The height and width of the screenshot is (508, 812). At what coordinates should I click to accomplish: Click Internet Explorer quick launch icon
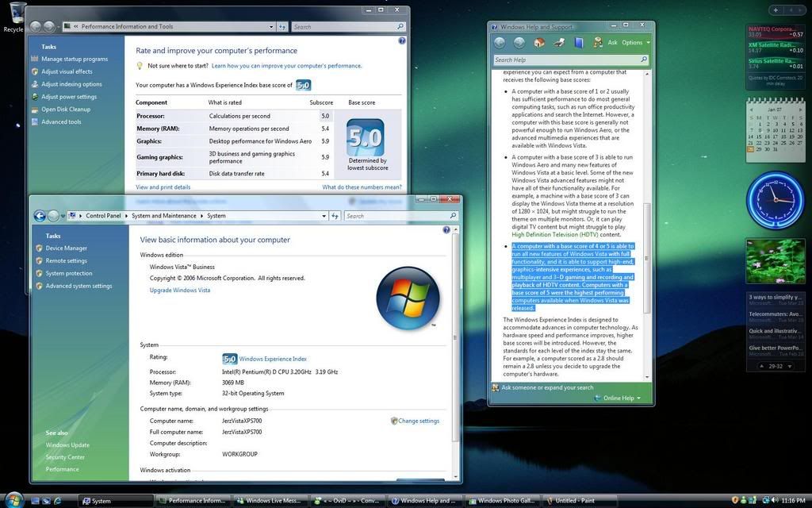(57, 501)
